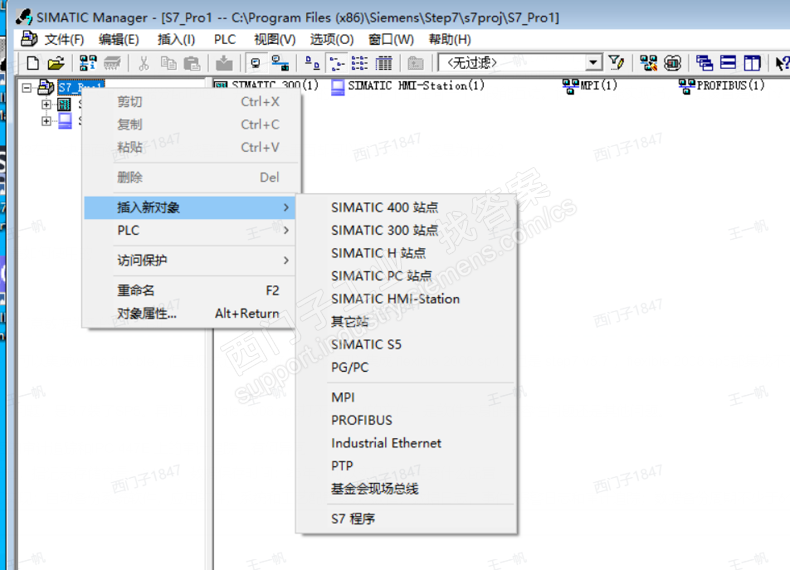The height and width of the screenshot is (570, 790).
Task: Expand the SIMATIC 300 station tree node
Action: coord(46,104)
